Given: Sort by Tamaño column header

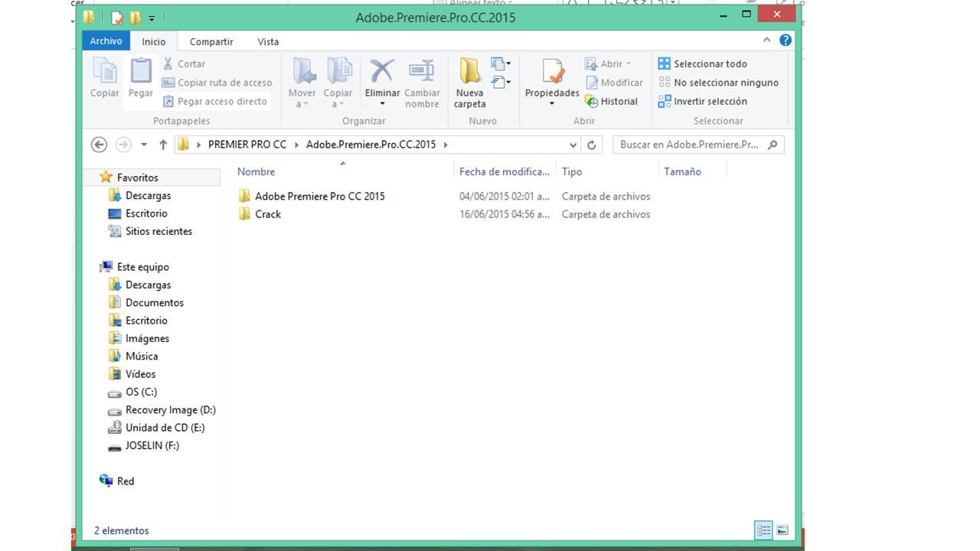Looking at the screenshot, I should (682, 171).
